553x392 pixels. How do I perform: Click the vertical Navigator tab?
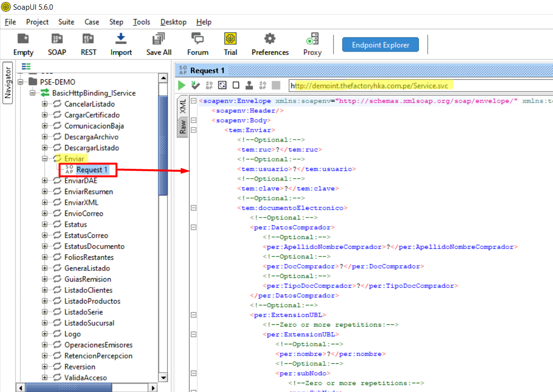tap(7, 83)
